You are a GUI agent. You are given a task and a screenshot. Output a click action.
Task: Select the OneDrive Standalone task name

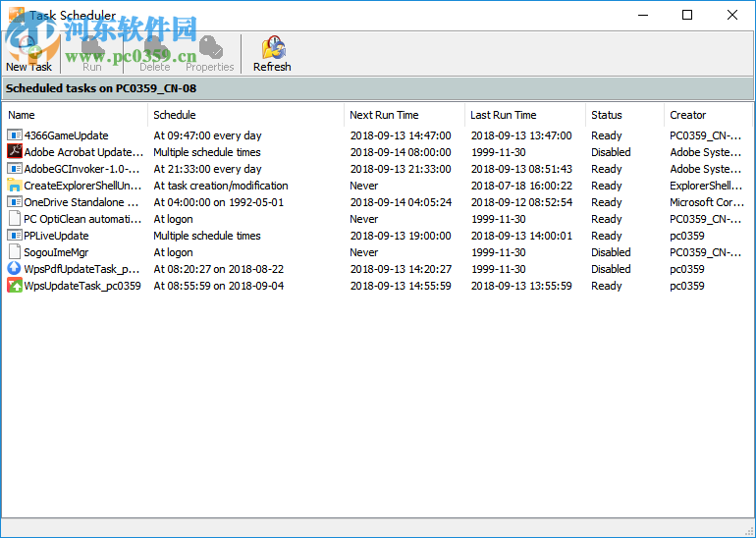(81, 202)
